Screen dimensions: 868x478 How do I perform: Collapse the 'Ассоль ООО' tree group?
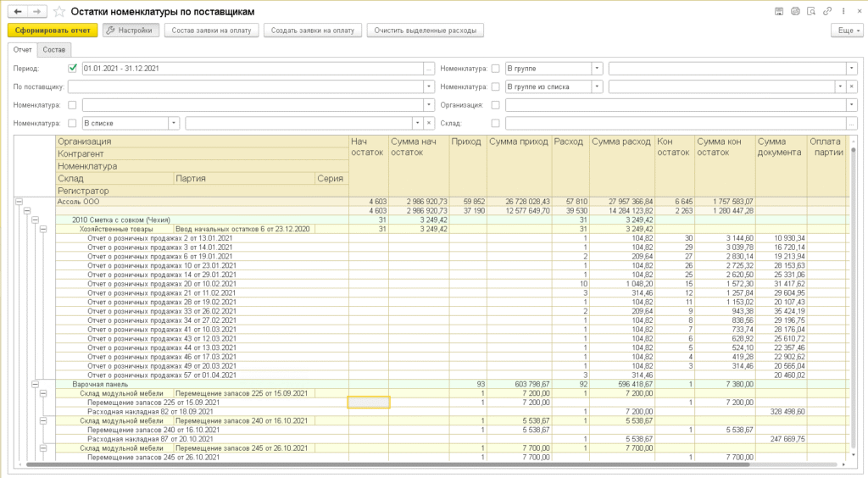coord(19,203)
